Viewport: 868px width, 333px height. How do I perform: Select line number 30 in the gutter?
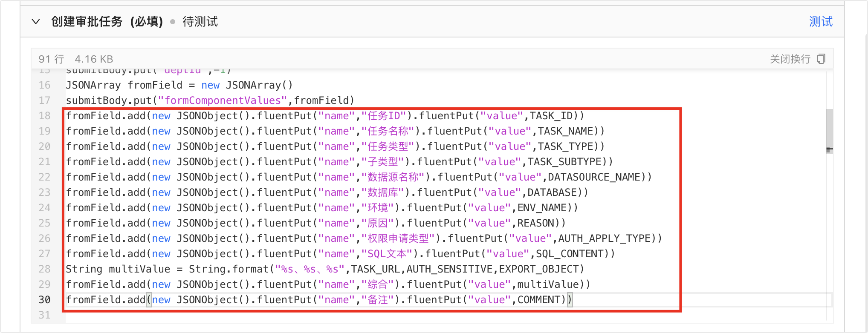[45, 300]
